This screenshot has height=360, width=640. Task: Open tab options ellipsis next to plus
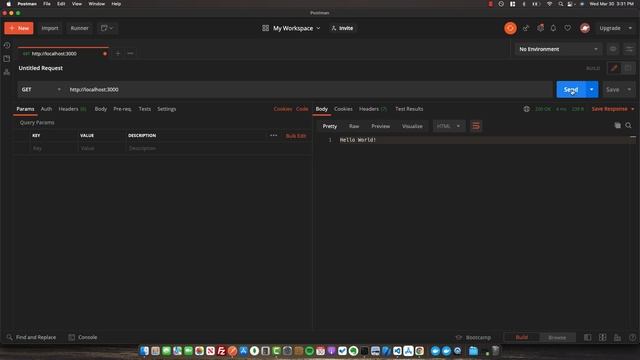[x=130, y=53]
